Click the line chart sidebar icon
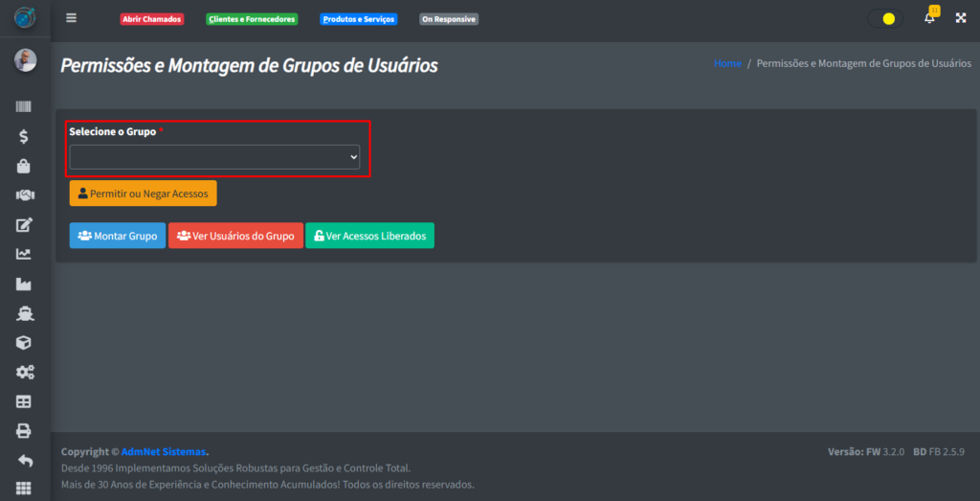Image resolution: width=980 pixels, height=501 pixels. 24,255
